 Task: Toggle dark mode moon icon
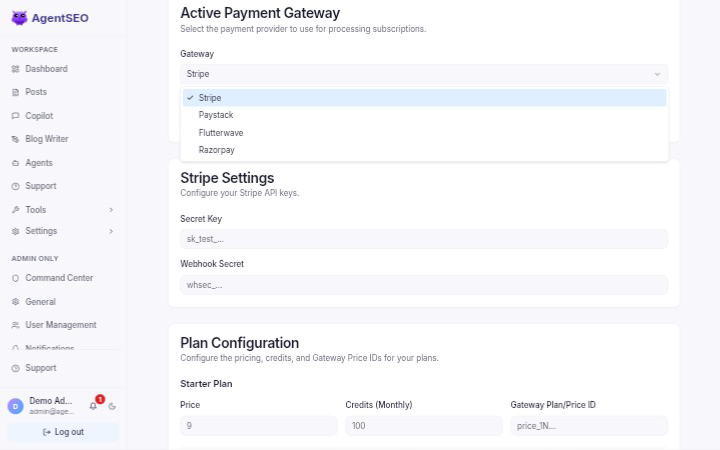112,406
